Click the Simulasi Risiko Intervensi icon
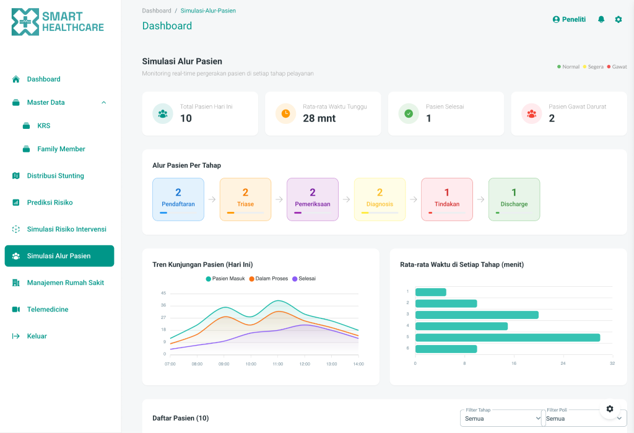The width and height of the screenshot is (634, 433). 16,229
